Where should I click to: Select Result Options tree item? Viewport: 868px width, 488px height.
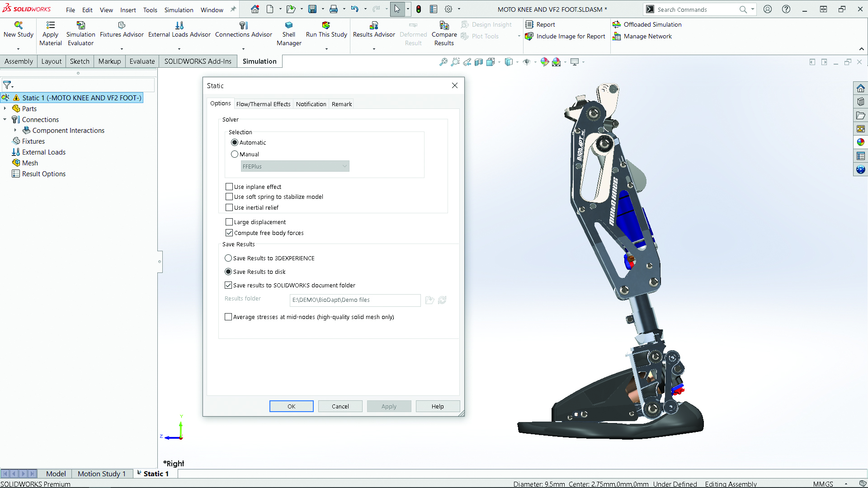pyautogui.click(x=43, y=174)
